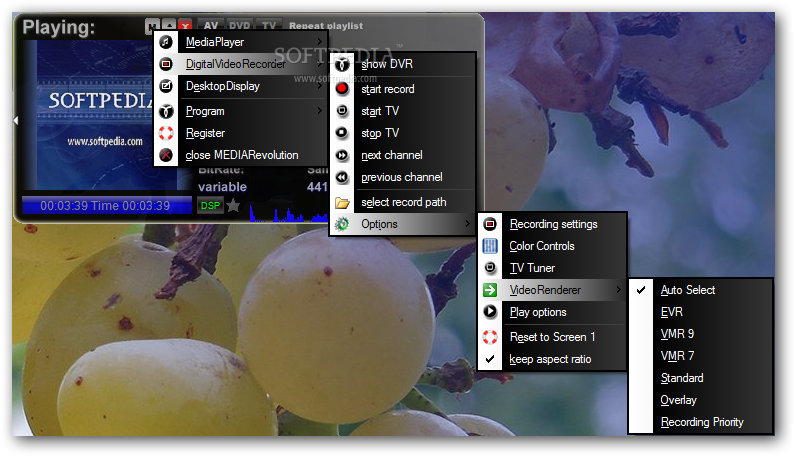Viewport: 795px width, 456px height.
Task: Expand the VideoRenderer submenu arrow
Action: click(619, 290)
